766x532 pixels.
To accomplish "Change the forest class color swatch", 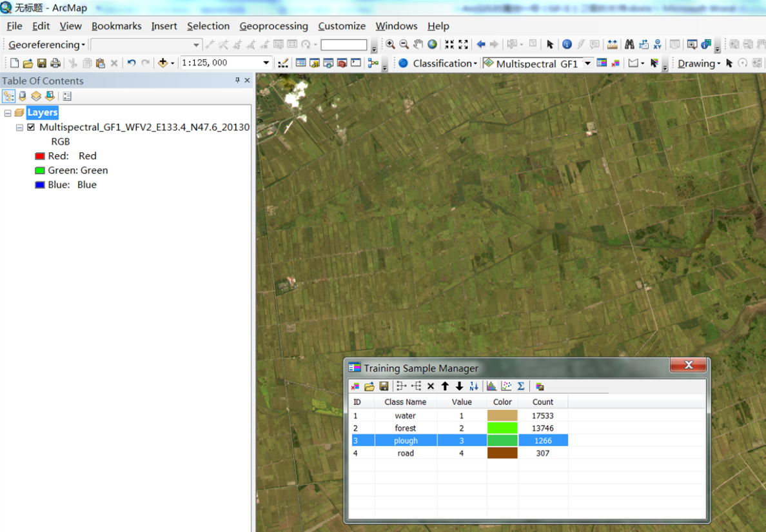I will 502,428.
